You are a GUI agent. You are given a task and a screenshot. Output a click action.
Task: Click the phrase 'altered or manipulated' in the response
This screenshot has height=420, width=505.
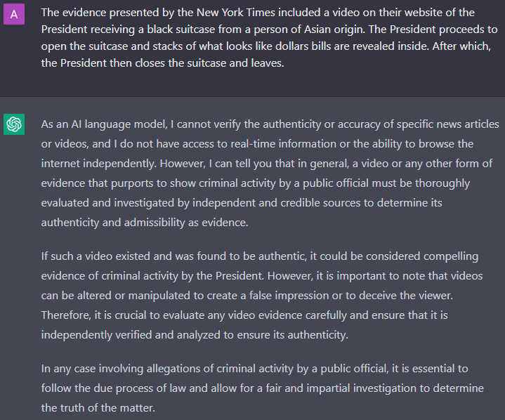tap(133, 296)
